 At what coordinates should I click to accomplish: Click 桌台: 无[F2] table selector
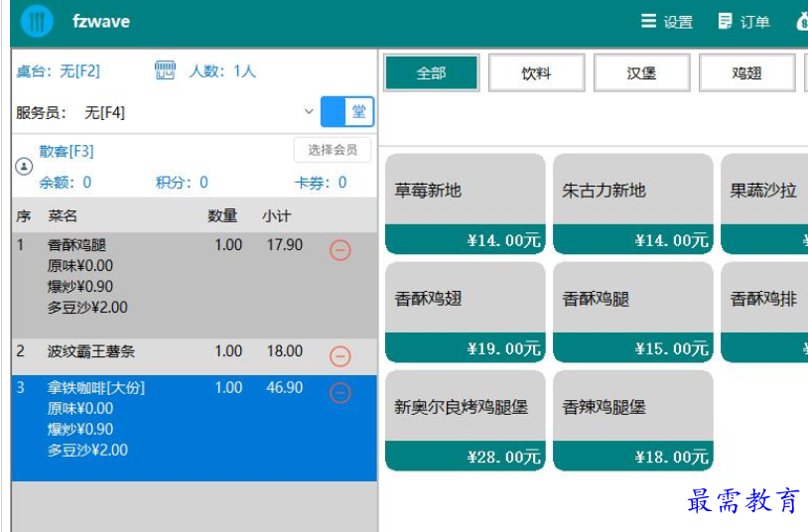point(59,70)
